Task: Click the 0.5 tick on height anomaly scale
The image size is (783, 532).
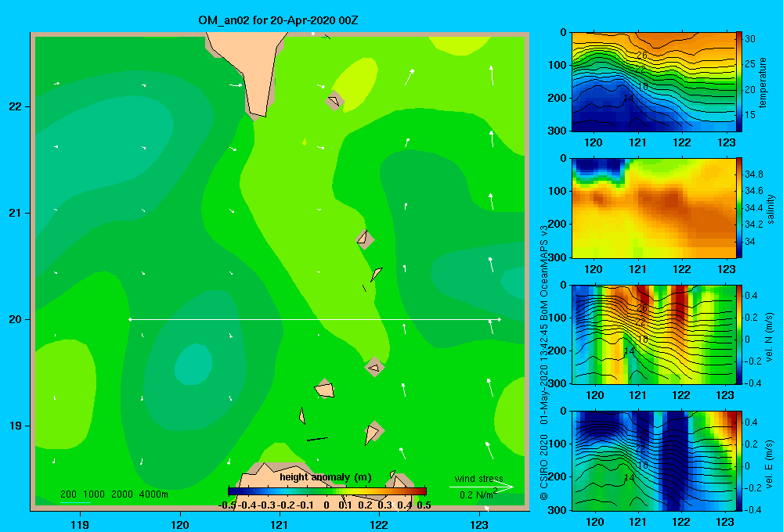Action: [424, 505]
